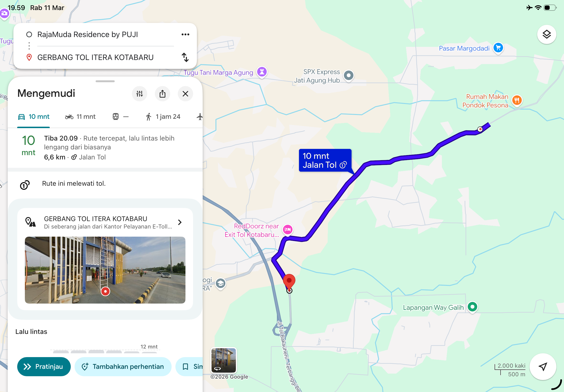Swap origin and destination arrows
Image resolution: width=564 pixels, height=392 pixels.
(x=185, y=57)
